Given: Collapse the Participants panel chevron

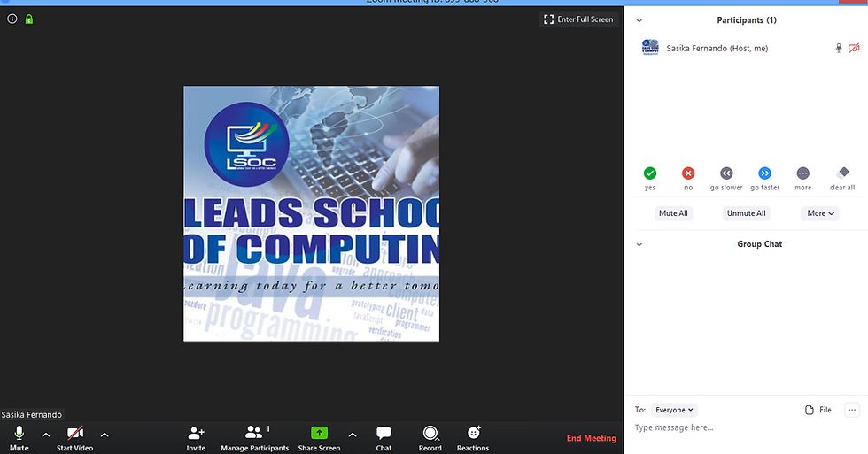Looking at the screenshot, I should 639,20.
